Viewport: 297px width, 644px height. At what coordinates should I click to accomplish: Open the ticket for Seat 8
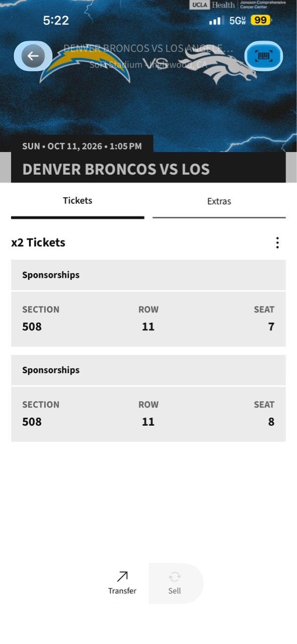[148, 414]
